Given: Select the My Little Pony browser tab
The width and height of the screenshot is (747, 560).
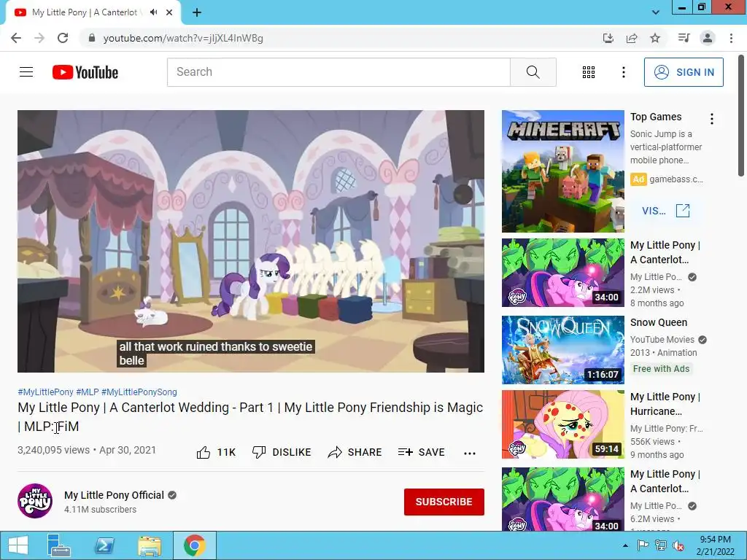Looking at the screenshot, I should (x=85, y=12).
